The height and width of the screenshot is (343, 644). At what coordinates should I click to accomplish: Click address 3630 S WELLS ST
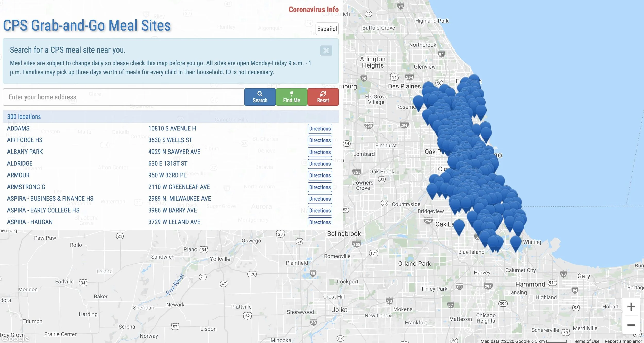[170, 140]
